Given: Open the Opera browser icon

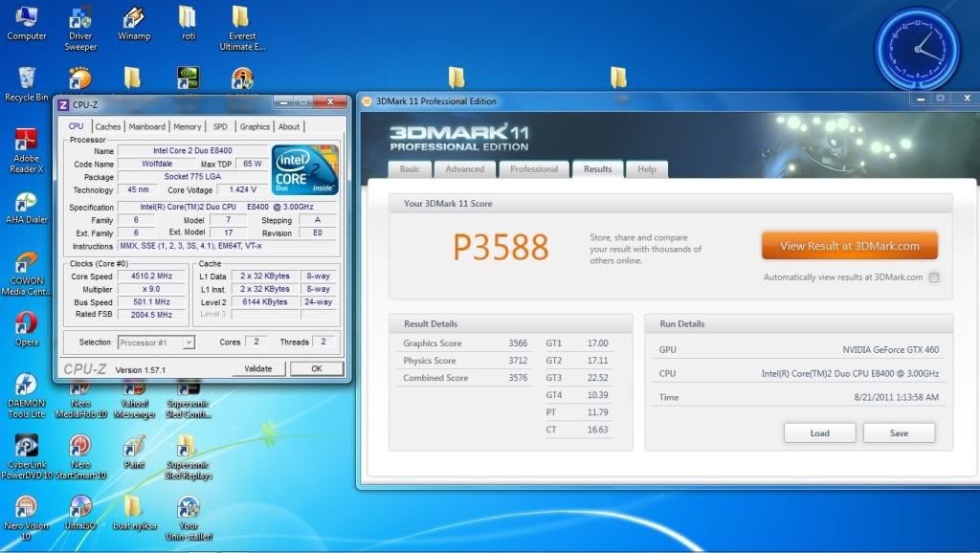Looking at the screenshot, I should (26, 329).
